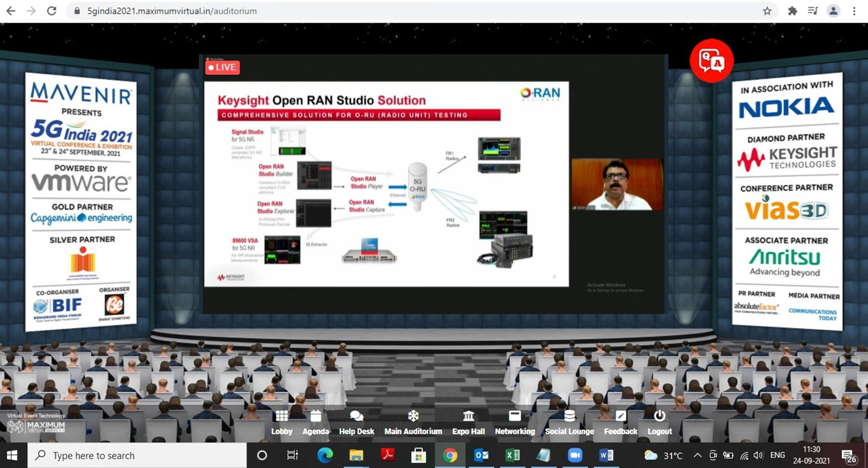Viewport: 868px width, 468px height.
Task: Open Microsoft Store from the taskbar
Action: click(418, 455)
